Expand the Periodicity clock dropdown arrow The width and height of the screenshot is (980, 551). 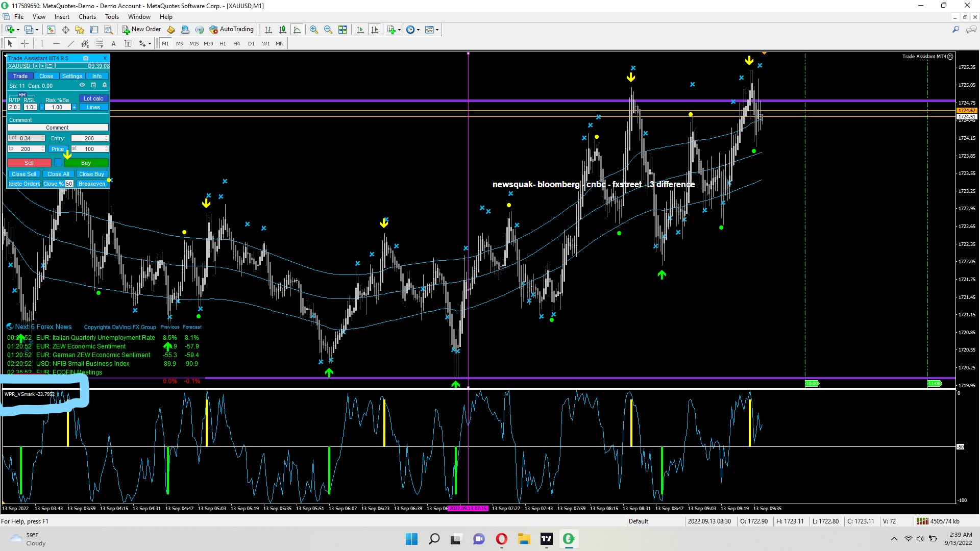pyautogui.click(x=419, y=30)
